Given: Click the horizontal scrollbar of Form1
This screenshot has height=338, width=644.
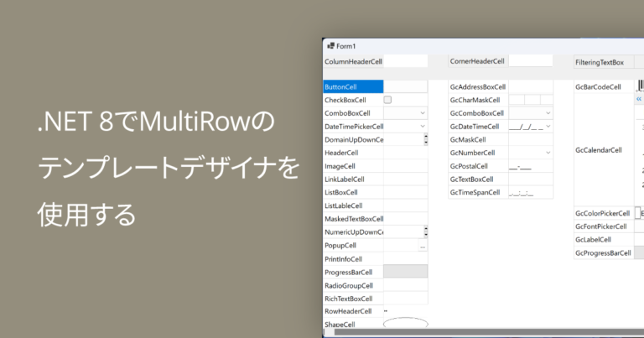Looking at the screenshot, I should pyautogui.click(x=489, y=332).
